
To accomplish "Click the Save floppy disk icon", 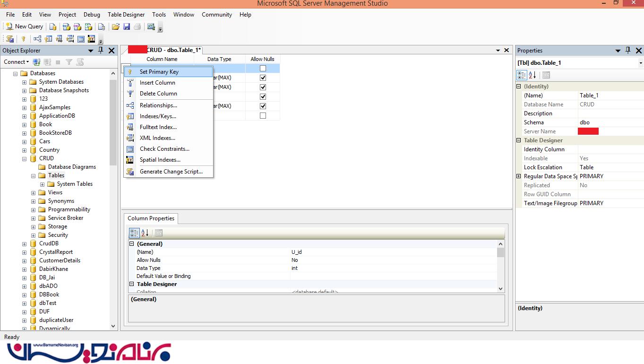I will click(x=127, y=26).
